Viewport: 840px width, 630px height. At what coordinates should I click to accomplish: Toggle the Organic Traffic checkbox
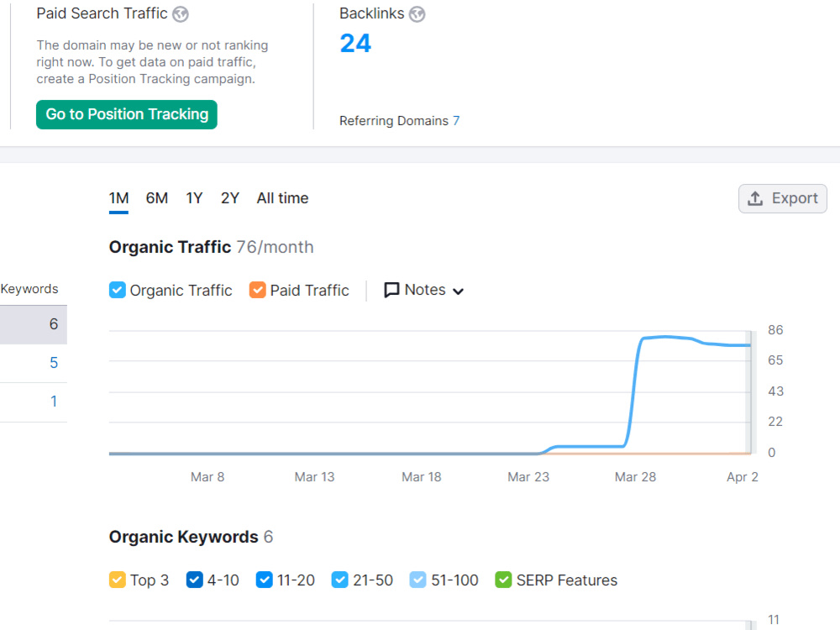coord(118,290)
